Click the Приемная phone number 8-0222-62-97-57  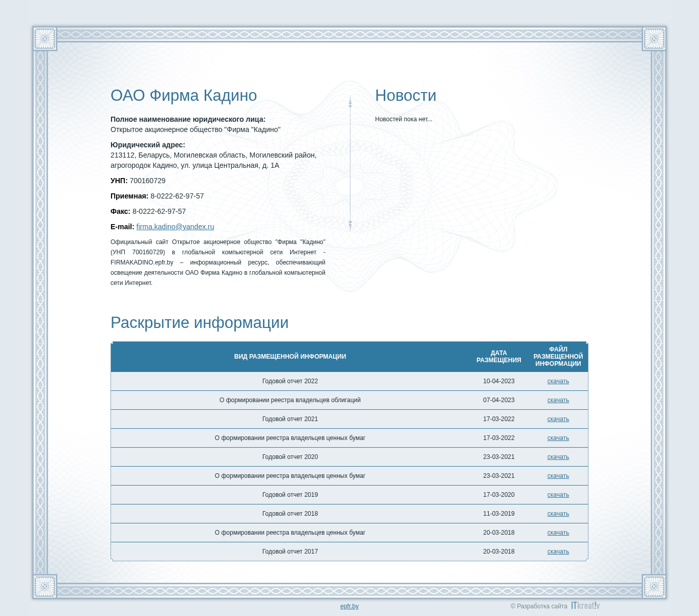(177, 196)
